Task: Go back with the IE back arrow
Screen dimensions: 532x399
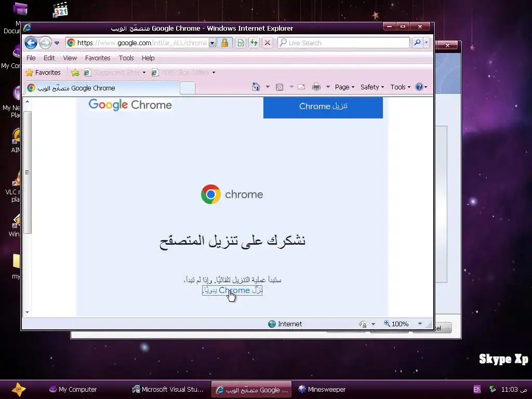Action: tap(31, 43)
